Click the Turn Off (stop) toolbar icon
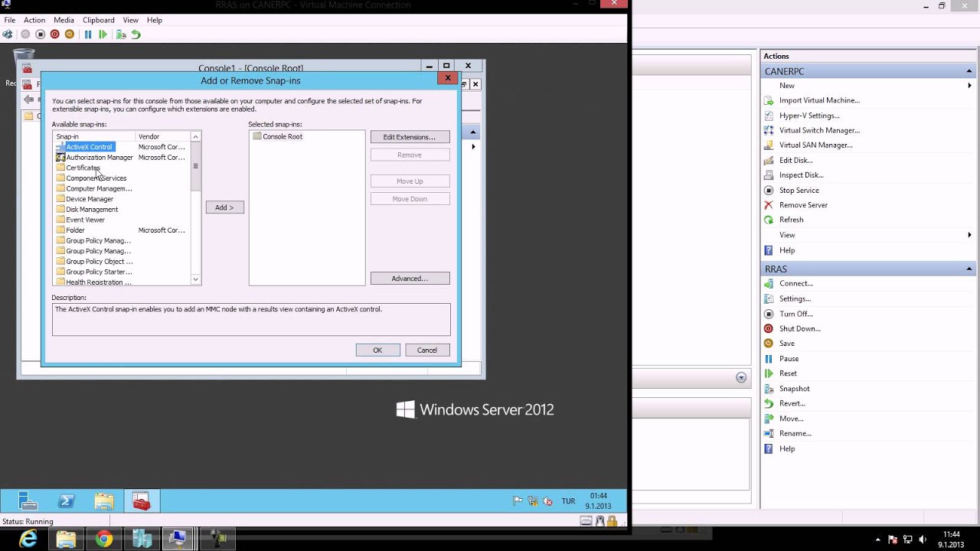980x551 pixels. 40,34
